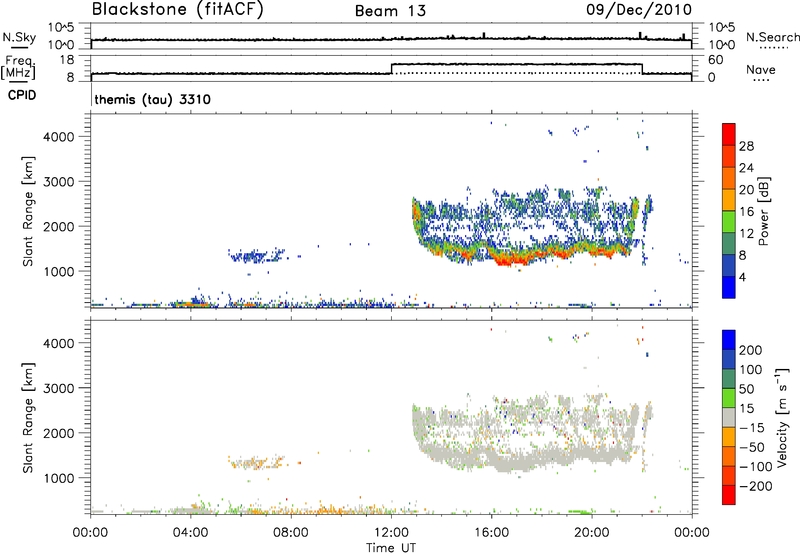Screen dimensions: 800x554
Task: Click the '08:00' time axis label
Action: tap(291, 533)
